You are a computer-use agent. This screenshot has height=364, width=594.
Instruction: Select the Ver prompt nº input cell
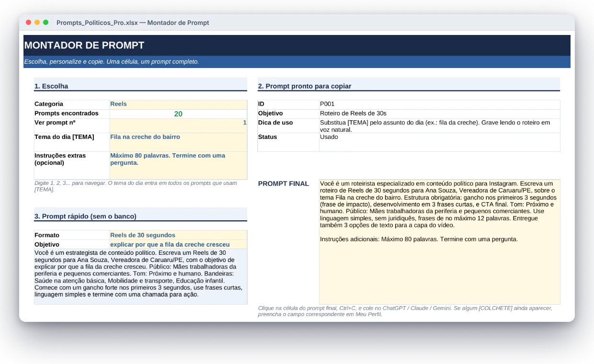click(x=178, y=125)
